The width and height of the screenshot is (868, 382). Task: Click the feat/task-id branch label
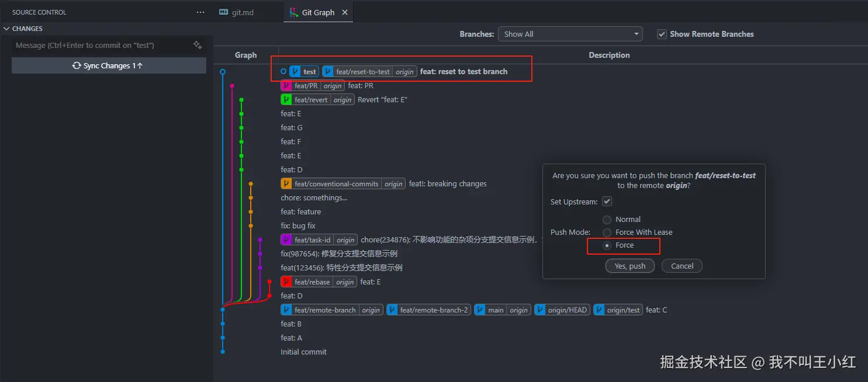319,239
